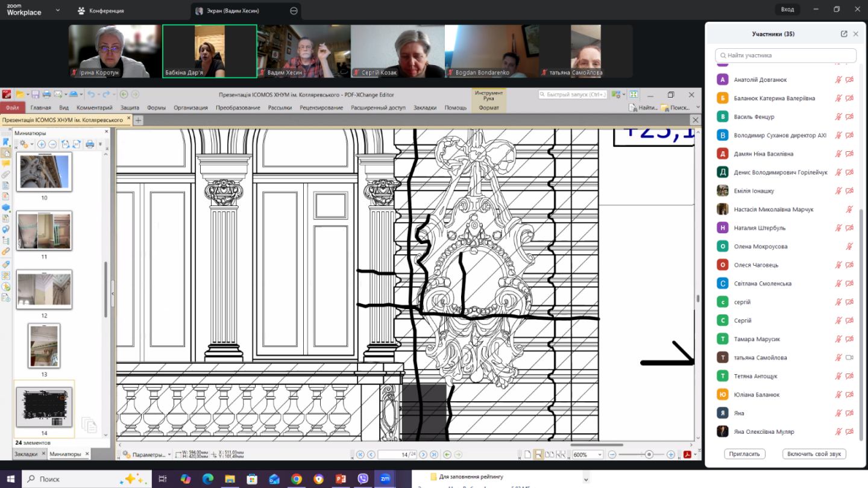The width and height of the screenshot is (868, 488).
Task: Open the thumbnails options gear dropdown
Action: click(x=25, y=144)
